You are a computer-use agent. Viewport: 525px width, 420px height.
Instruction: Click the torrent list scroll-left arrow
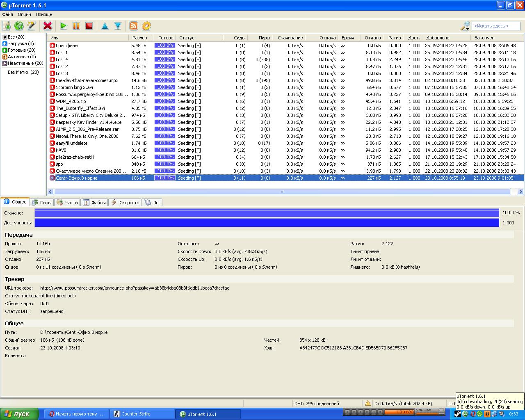[x=50, y=192]
